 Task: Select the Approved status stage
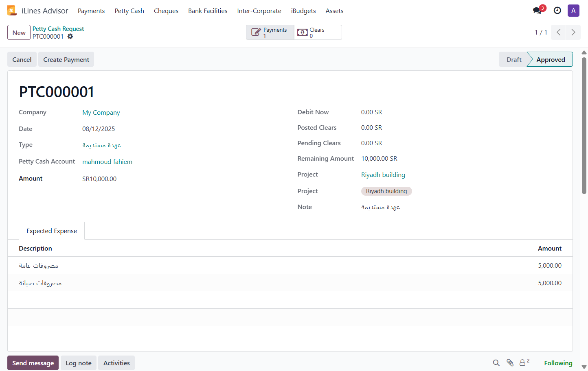[551, 59]
